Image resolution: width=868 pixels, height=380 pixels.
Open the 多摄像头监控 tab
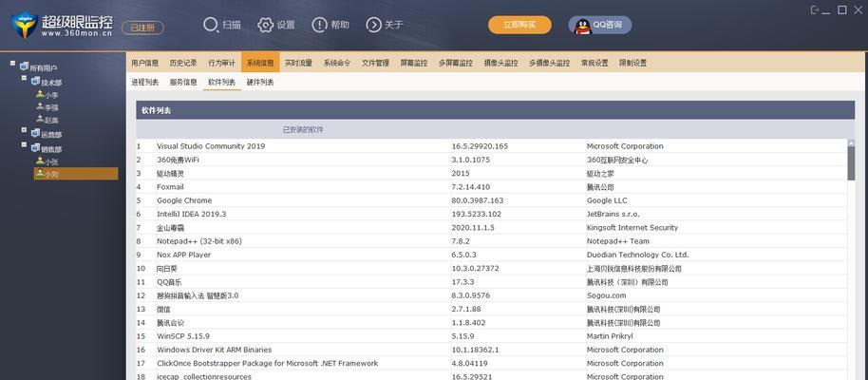pyautogui.click(x=549, y=63)
